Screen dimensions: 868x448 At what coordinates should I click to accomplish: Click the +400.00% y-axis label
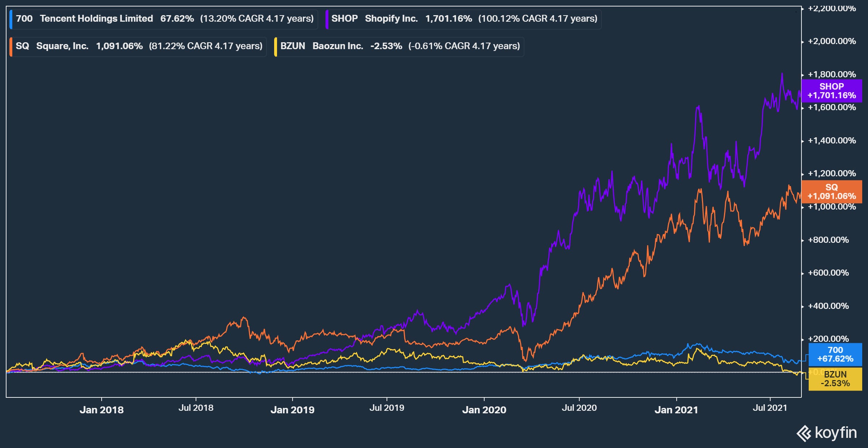pos(828,306)
